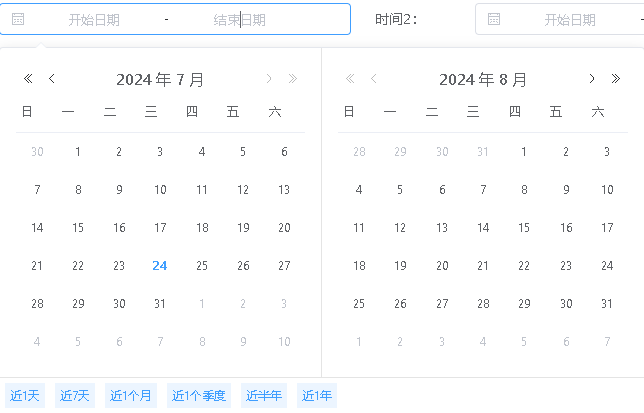Select August 10 in the right calendar
The image size is (644, 413).
607,190
